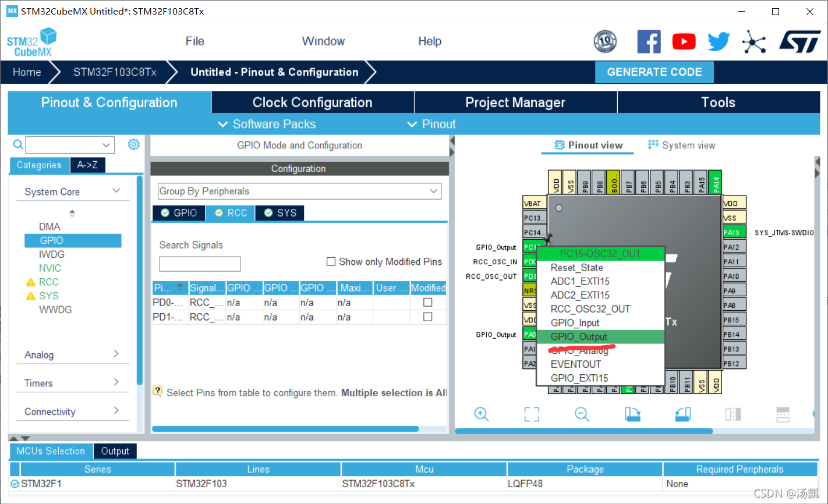Select the green PA14 pin
The image size is (828, 504).
pos(716,182)
